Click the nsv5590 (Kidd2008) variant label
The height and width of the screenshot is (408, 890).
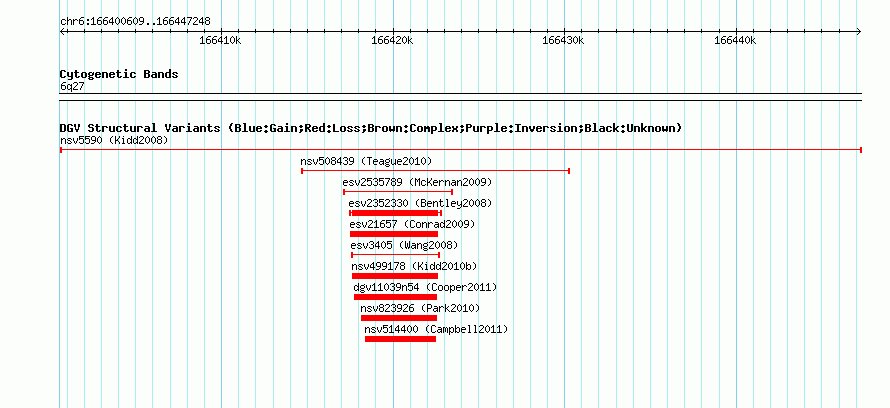pyautogui.click(x=114, y=140)
